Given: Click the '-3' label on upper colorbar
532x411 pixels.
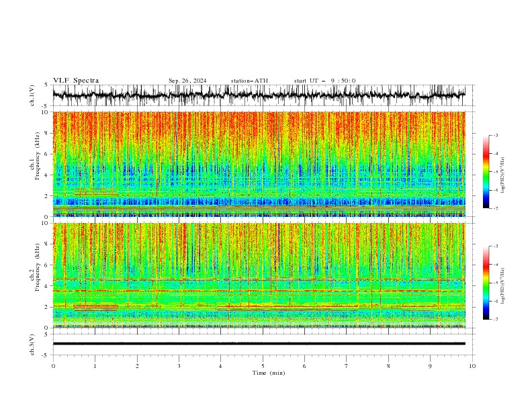Looking at the screenshot, I should click(496, 135).
